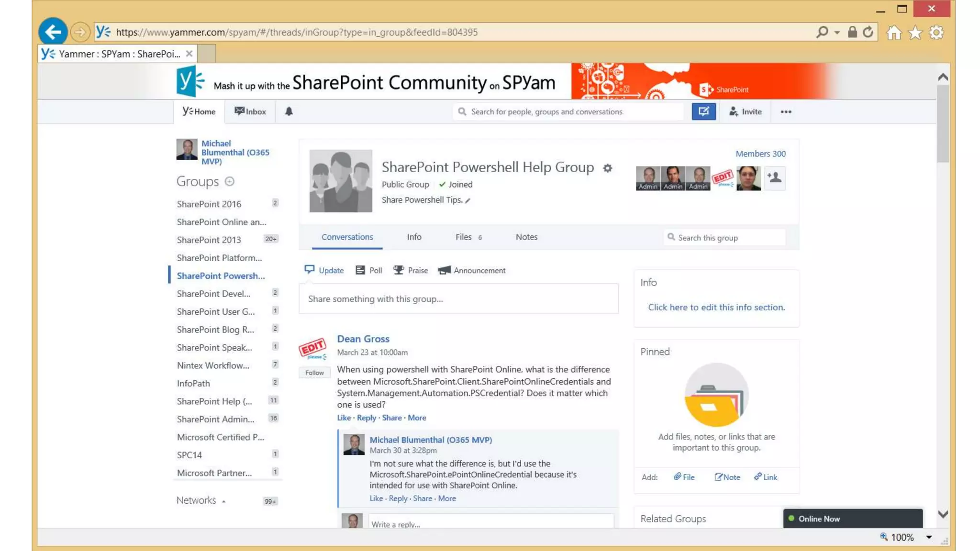Click the browser Back arrow button
Image resolution: width=980 pixels, height=551 pixels.
pyautogui.click(x=53, y=32)
